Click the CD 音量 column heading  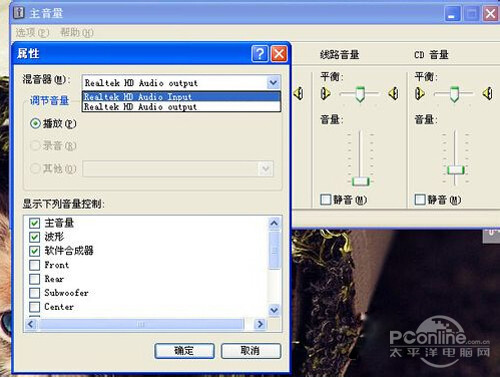point(431,54)
